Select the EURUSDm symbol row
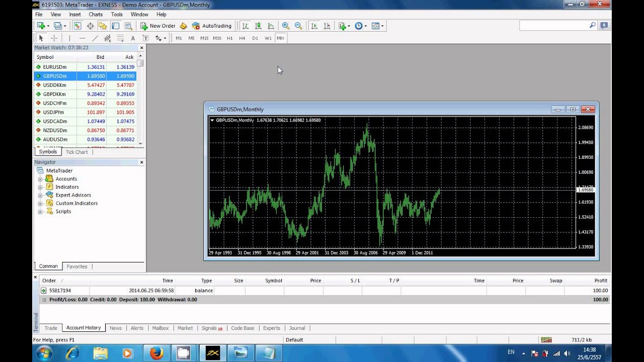The height and width of the screenshot is (362, 644). click(85, 67)
